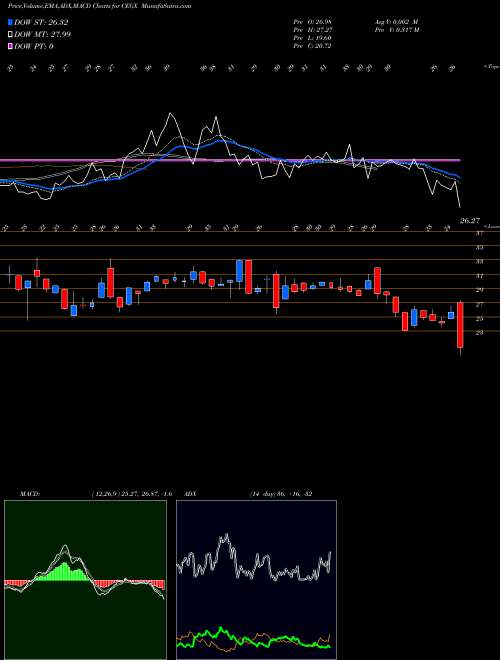Click the ADX panel title
This screenshot has height=660, width=500.
click(191, 494)
